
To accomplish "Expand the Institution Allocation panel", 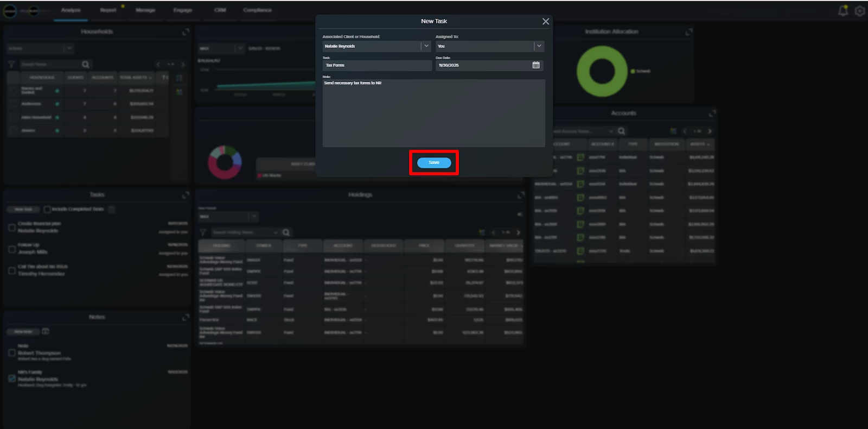I will 689,32.
